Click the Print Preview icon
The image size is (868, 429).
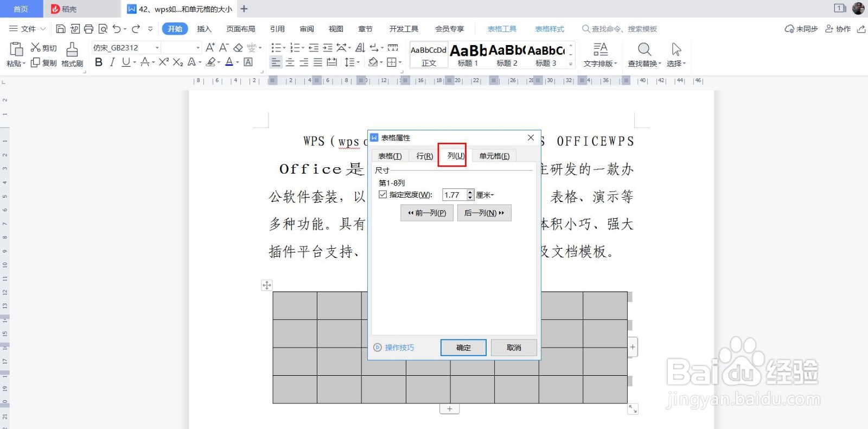click(103, 29)
